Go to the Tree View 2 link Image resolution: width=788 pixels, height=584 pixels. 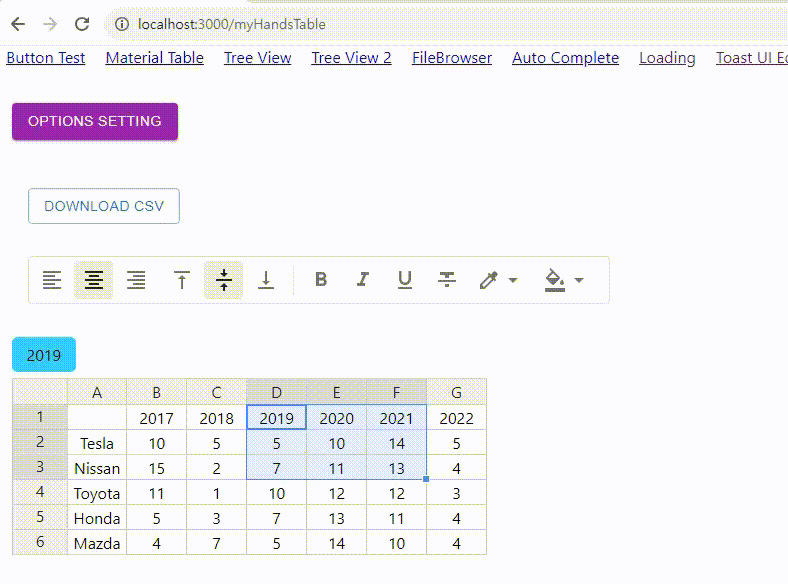(x=351, y=58)
